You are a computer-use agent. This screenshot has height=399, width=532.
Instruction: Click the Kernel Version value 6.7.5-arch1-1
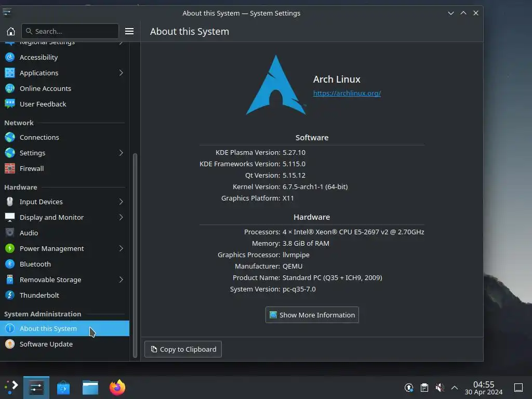pos(315,187)
